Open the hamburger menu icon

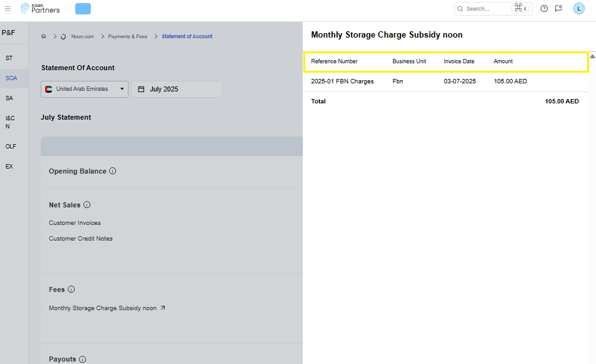click(x=8, y=8)
